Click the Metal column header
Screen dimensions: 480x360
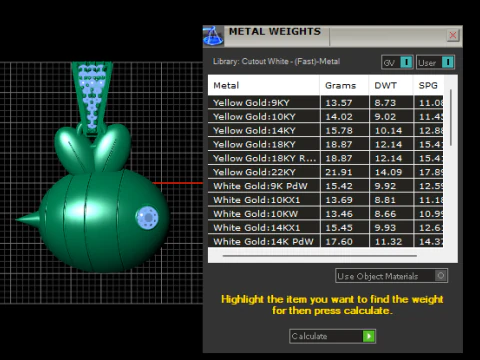point(263,85)
